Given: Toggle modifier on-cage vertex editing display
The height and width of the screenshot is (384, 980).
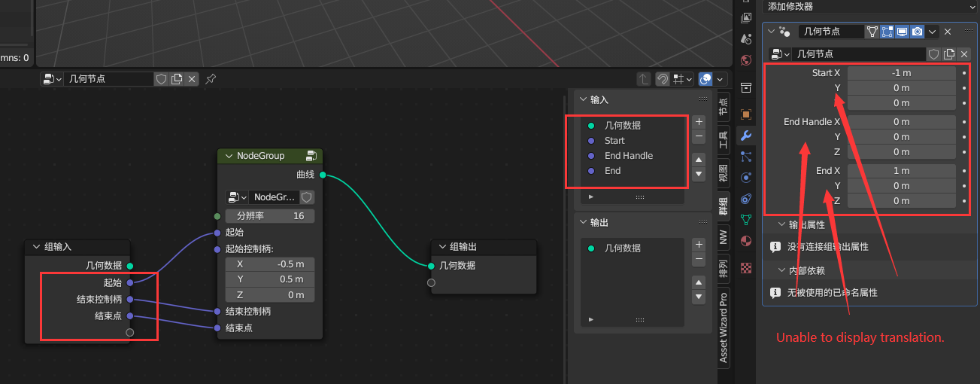Looking at the screenshot, I should click(872, 32).
